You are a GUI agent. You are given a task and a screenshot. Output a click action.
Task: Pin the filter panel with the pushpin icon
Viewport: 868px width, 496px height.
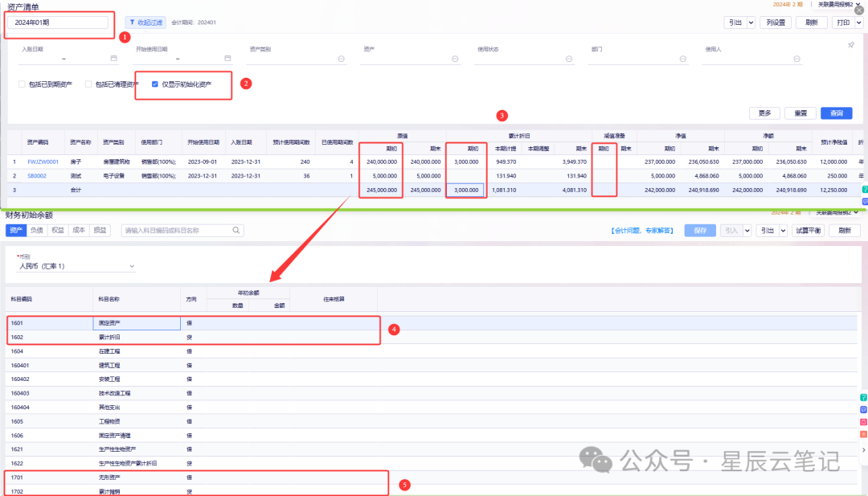click(x=851, y=45)
